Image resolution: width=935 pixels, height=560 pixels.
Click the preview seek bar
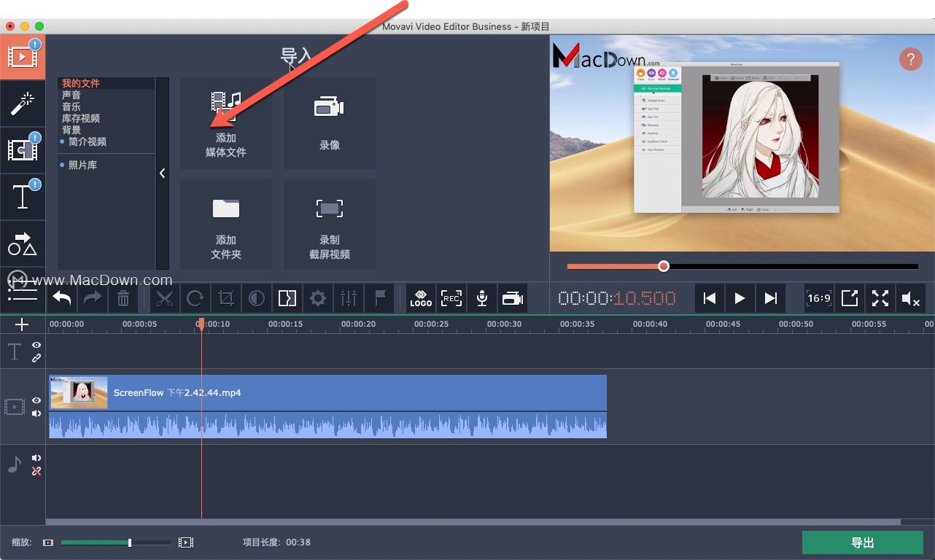[742, 266]
